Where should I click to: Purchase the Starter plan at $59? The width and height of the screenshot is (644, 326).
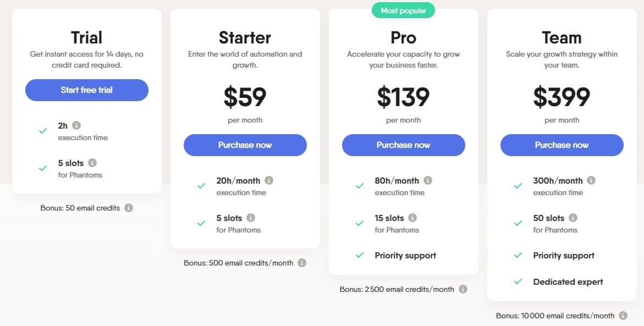pos(245,145)
